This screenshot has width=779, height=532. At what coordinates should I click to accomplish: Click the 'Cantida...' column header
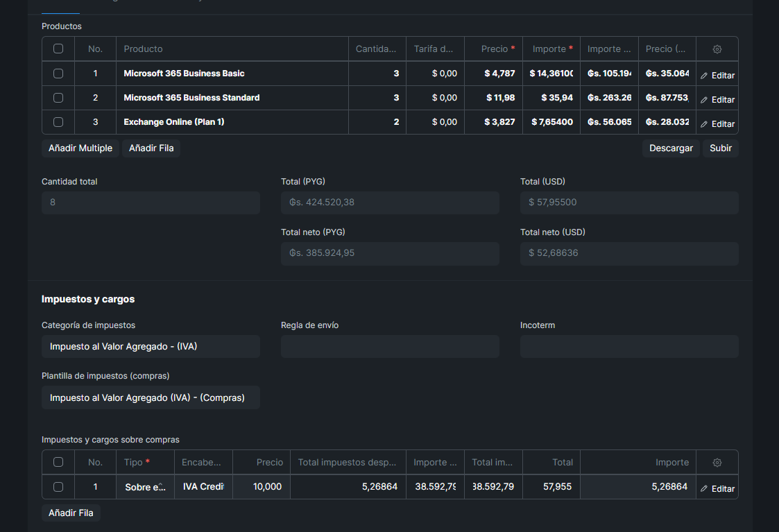[x=377, y=49]
